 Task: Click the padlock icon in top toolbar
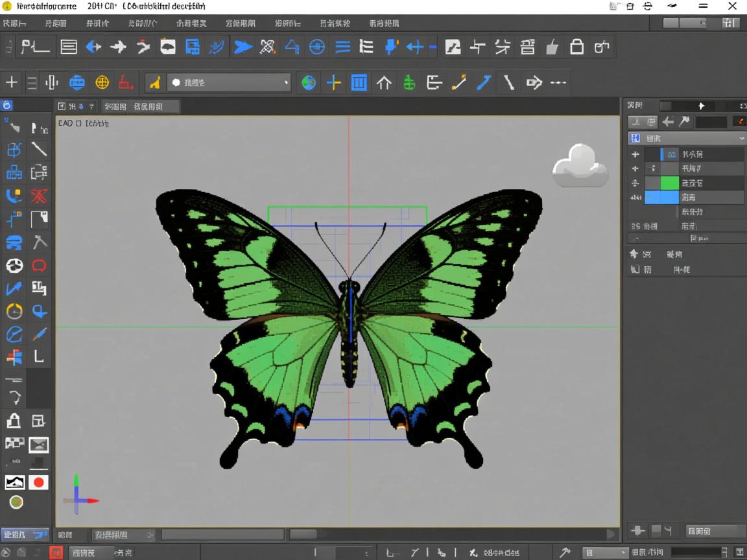point(576,47)
